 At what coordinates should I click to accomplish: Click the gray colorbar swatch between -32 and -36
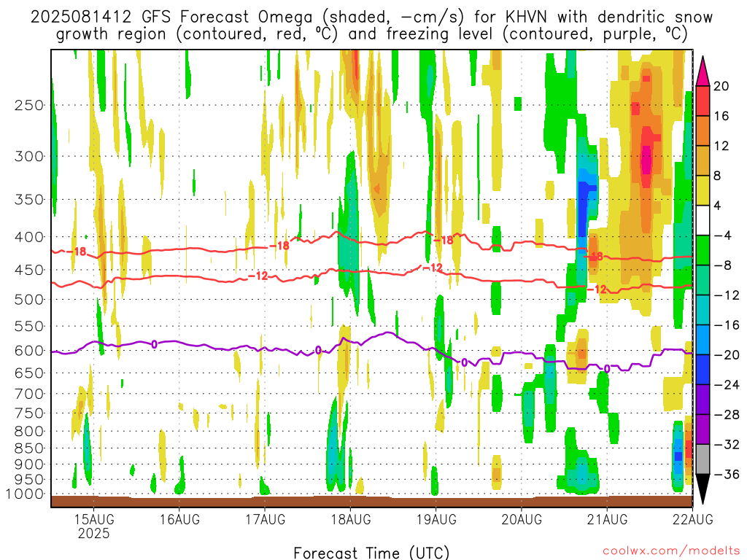tap(703, 459)
